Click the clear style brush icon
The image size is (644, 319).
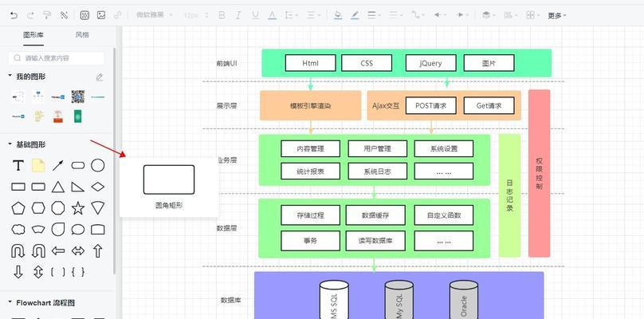64,16
